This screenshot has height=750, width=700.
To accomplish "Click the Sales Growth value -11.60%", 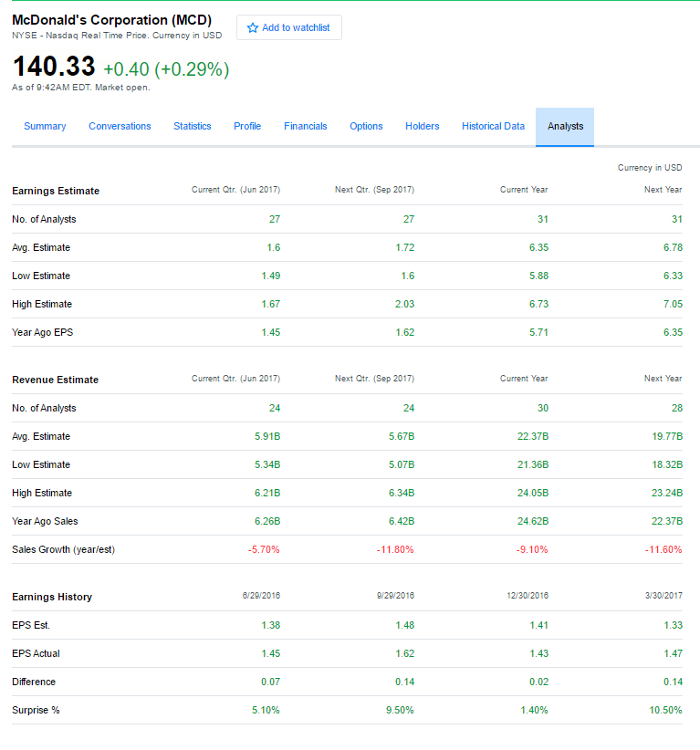I will (x=663, y=549).
